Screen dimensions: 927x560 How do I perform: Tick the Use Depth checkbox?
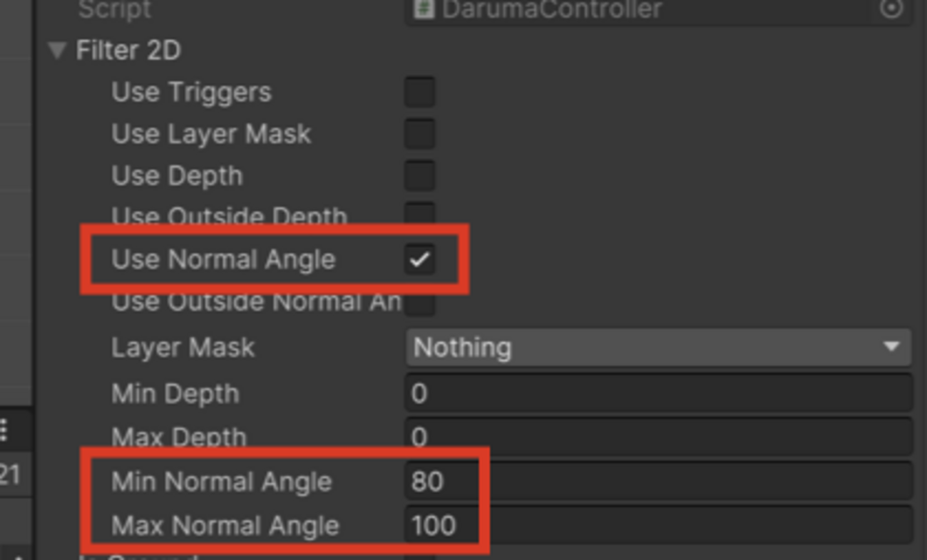pyautogui.click(x=419, y=176)
